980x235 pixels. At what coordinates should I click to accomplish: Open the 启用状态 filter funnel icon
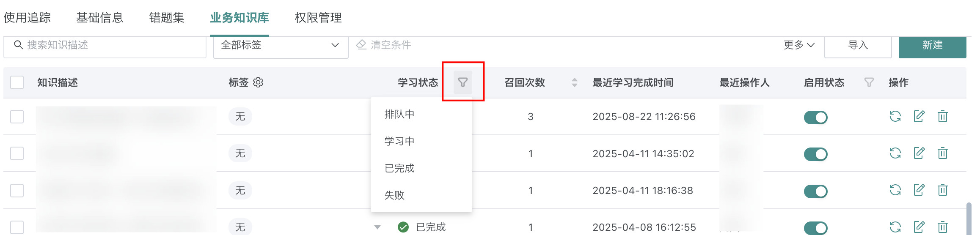pos(869,82)
